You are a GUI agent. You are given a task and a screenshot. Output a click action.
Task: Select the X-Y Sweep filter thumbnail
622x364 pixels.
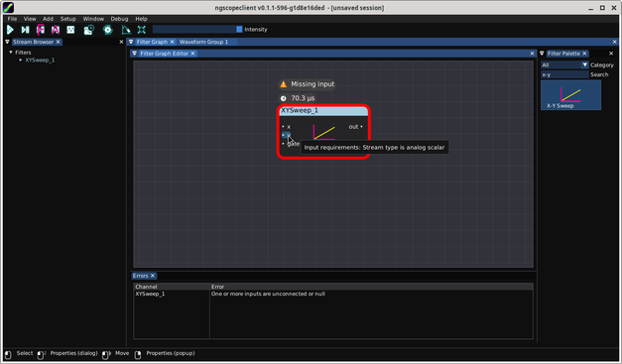570,95
